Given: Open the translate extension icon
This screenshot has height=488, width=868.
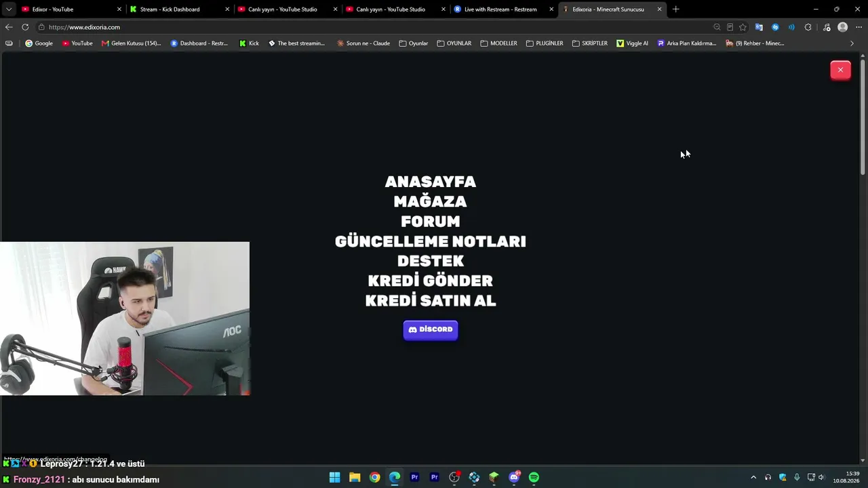Looking at the screenshot, I should tap(759, 27).
